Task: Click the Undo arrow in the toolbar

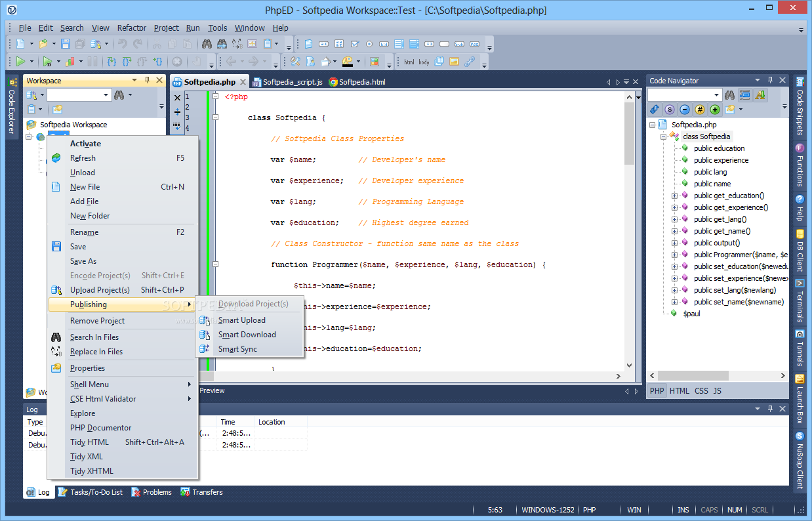Action: click(x=122, y=44)
